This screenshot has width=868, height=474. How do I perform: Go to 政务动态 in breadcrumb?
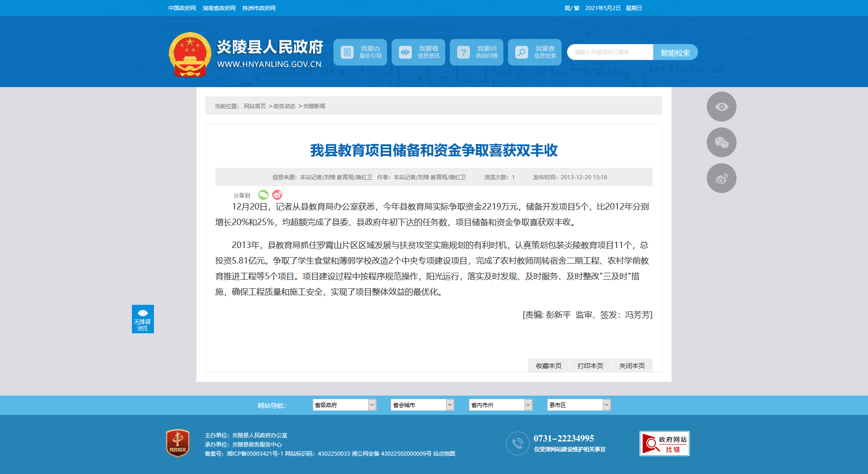(284, 106)
